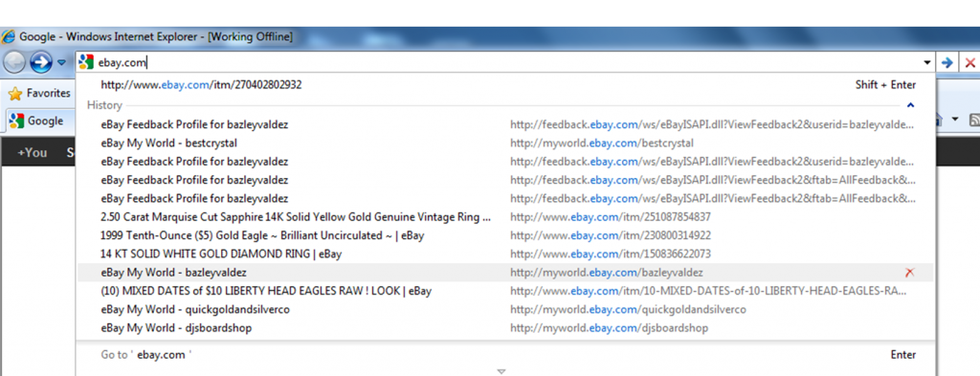Open the recent pages dropdown next to Forward
Viewport: 980px width, 376px height.
point(61,62)
